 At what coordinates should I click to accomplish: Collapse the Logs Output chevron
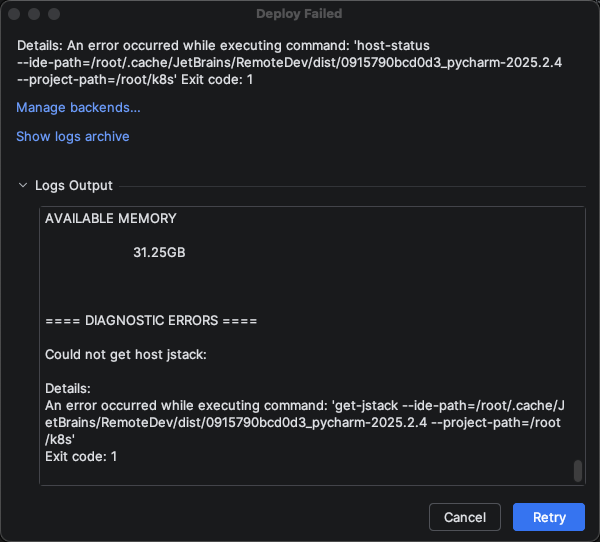pos(22,185)
